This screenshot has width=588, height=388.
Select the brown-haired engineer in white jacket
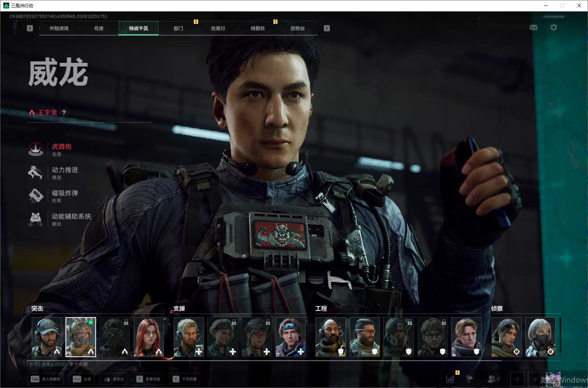pyautogui.click(x=466, y=337)
